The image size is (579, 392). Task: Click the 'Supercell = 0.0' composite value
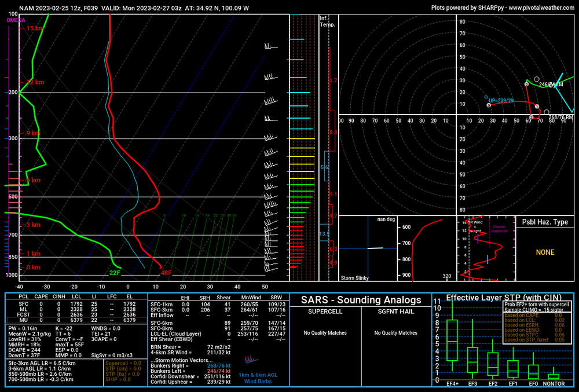click(x=123, y=363)
